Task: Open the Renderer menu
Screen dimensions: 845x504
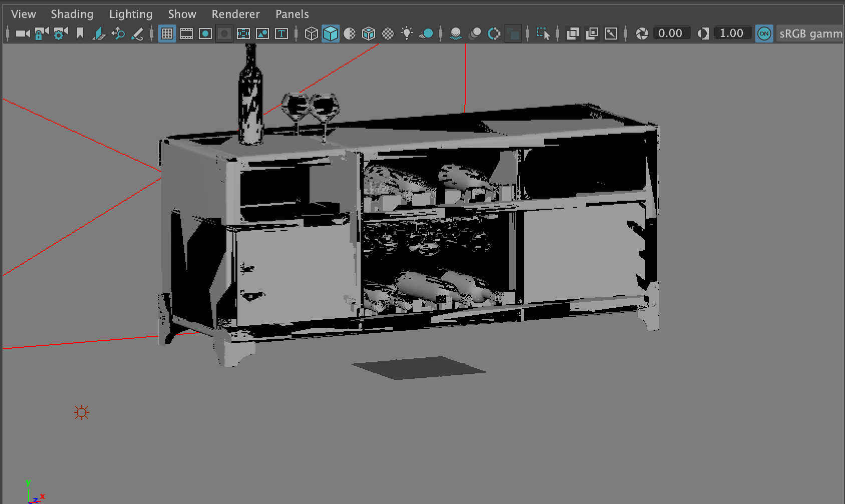Action: pos(235,14)
